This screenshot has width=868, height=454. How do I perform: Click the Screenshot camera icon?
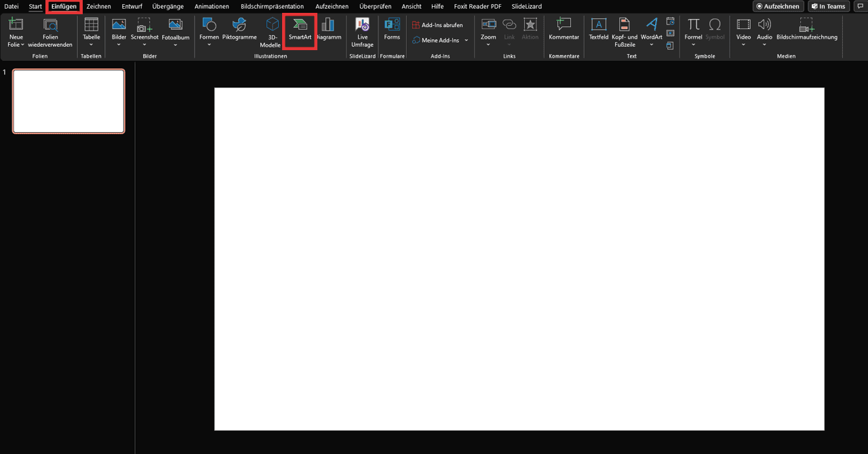click(x=144, y=26)
